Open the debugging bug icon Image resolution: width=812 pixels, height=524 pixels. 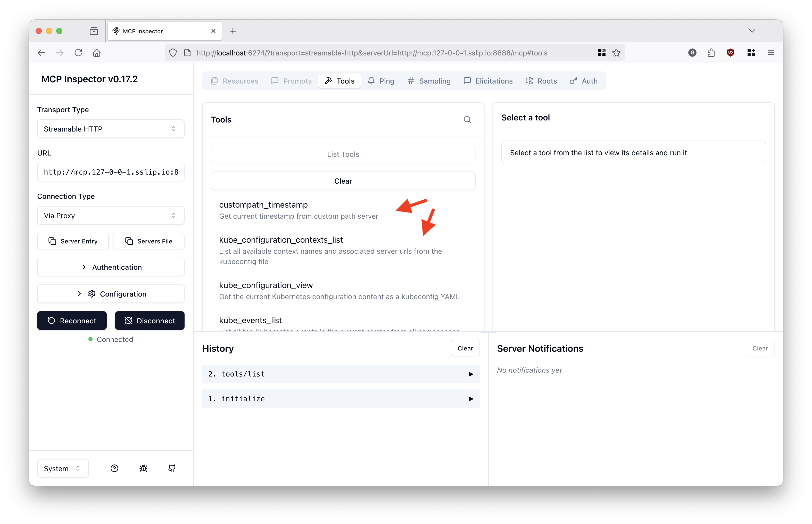tap(143, 468)
